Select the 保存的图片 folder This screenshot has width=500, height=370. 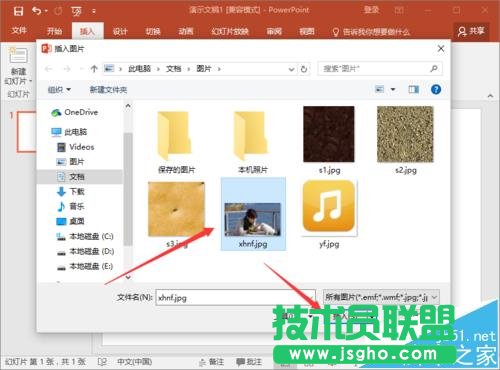[x=176, y=141]
